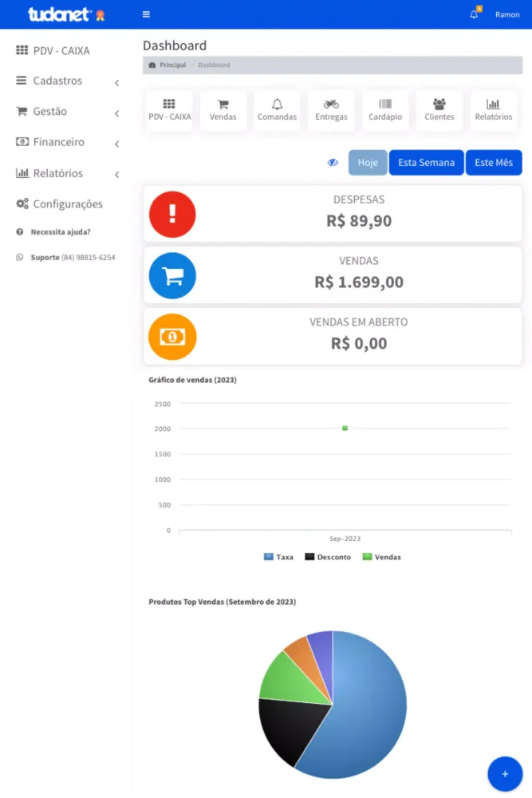Screen dimensions: 532x798
Task: Toggle the Desconto legend series
Action: 328,557
